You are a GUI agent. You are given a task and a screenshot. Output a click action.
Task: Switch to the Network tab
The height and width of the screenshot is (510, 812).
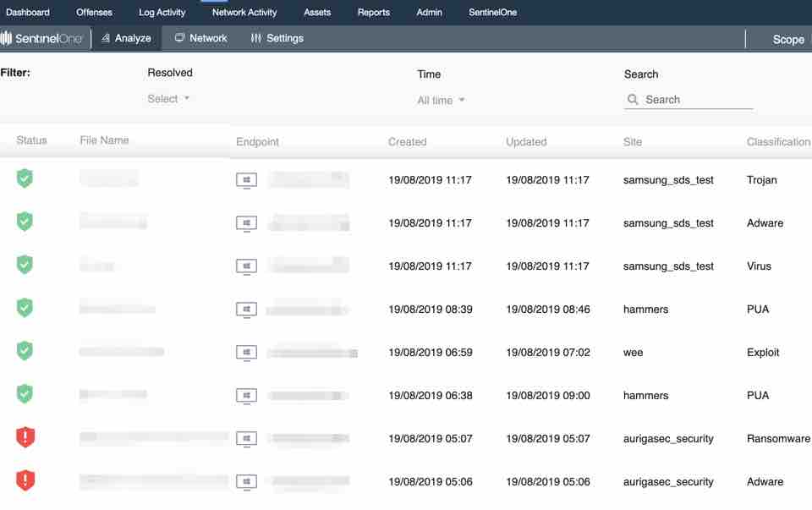pyautogui.click(x=200, y=38)
